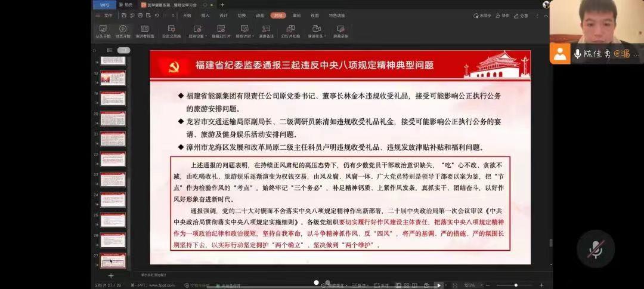Open custom slideshow (自定义放映)
644x289 pixels.
click(171, 31)
